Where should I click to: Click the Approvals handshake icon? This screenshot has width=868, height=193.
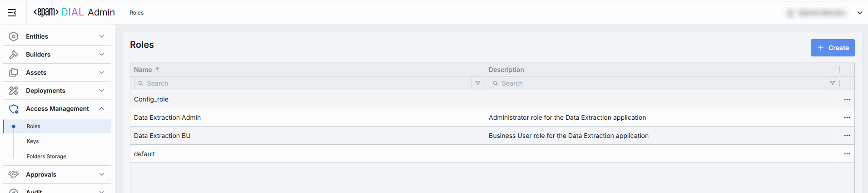pos(14,174)
